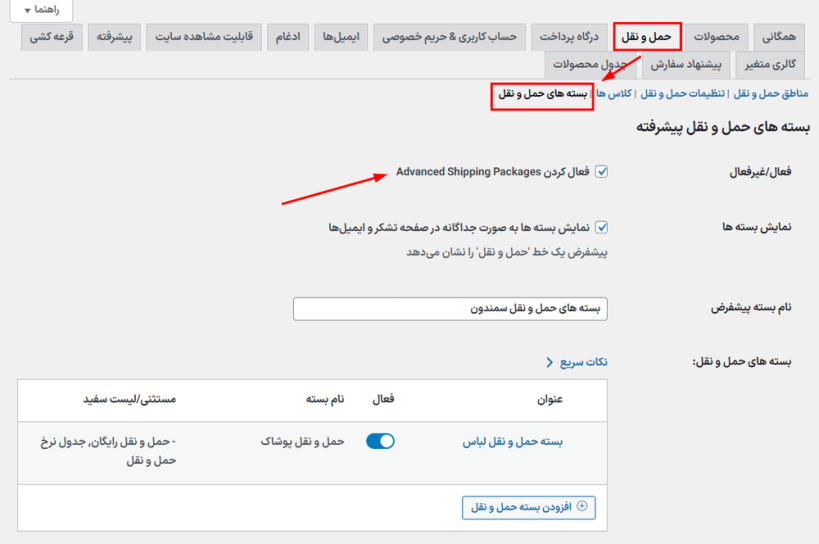The width and height of the screenshot is (819, 544).
Task: Disable the لباس package active toggle
Action: click(x=380, y=442)
